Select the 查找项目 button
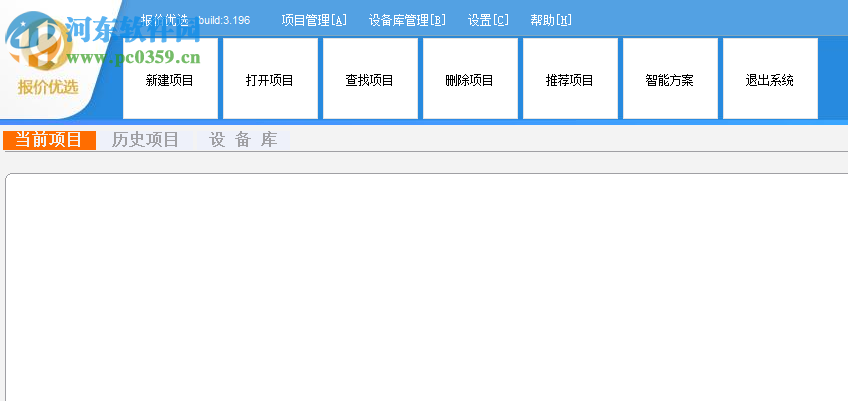This screenshot has height=401, width=848. (370, 78)
